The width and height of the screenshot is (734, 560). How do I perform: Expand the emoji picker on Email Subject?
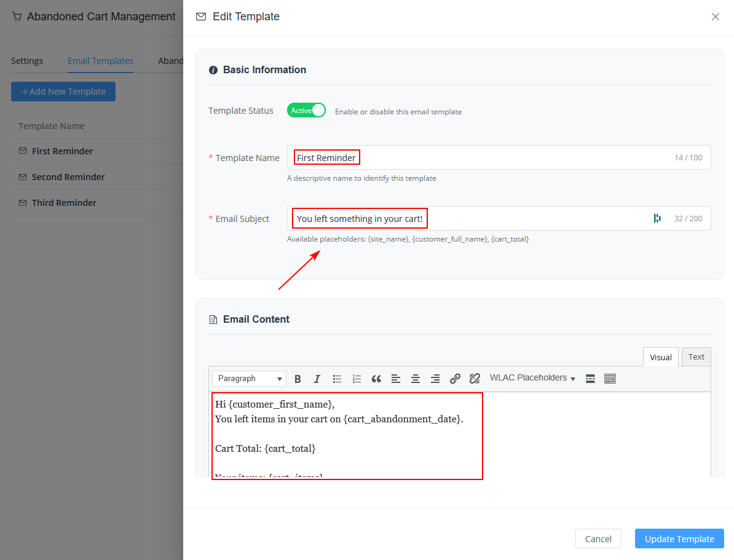point(657,218)
